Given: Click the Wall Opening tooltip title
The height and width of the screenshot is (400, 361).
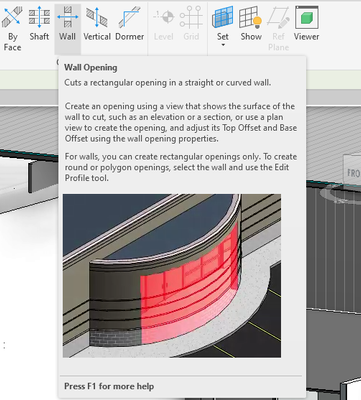Looking at the screenshot, I should [91, 68].
